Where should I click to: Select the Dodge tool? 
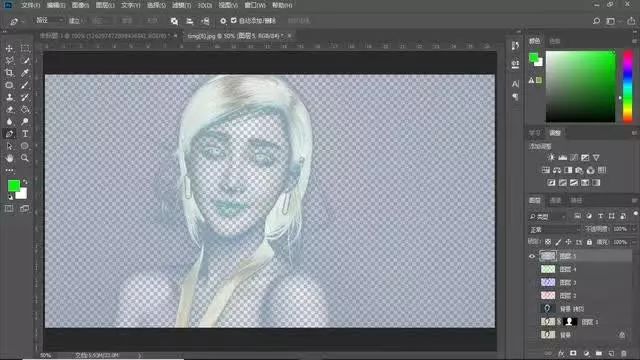[x=24, y=121]
